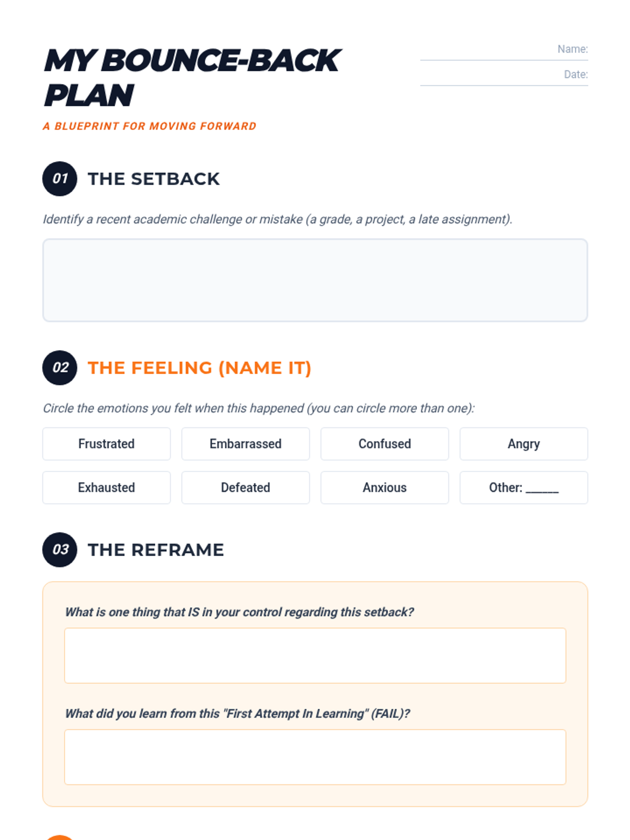This screenshot has width=630, height=840.
Task: Click the 02 section number badge
Action: coord(60,367)
